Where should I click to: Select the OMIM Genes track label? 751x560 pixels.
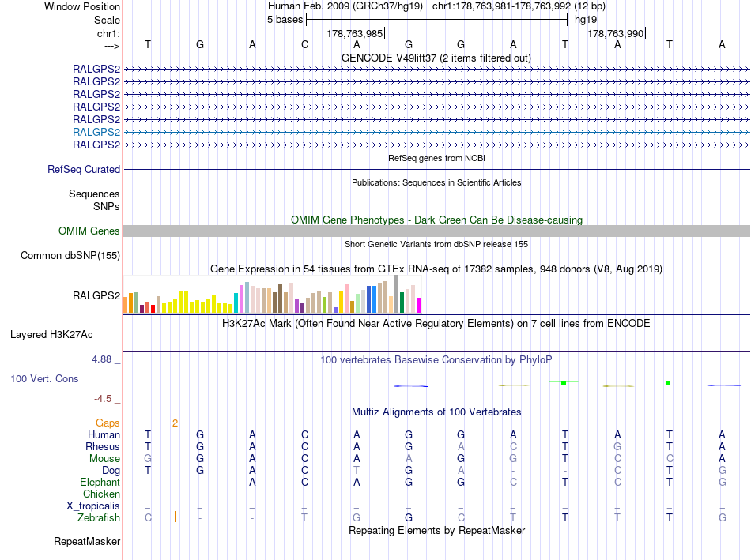(89, 231)
